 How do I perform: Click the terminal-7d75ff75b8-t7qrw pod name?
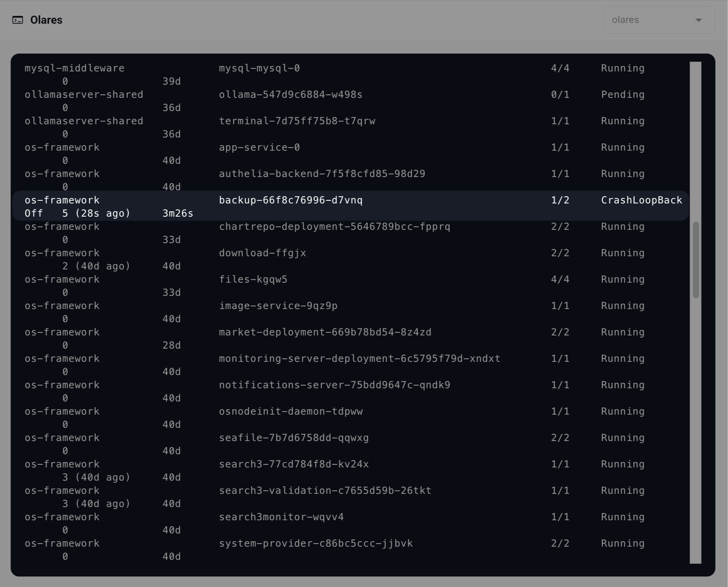click(297, 121)
